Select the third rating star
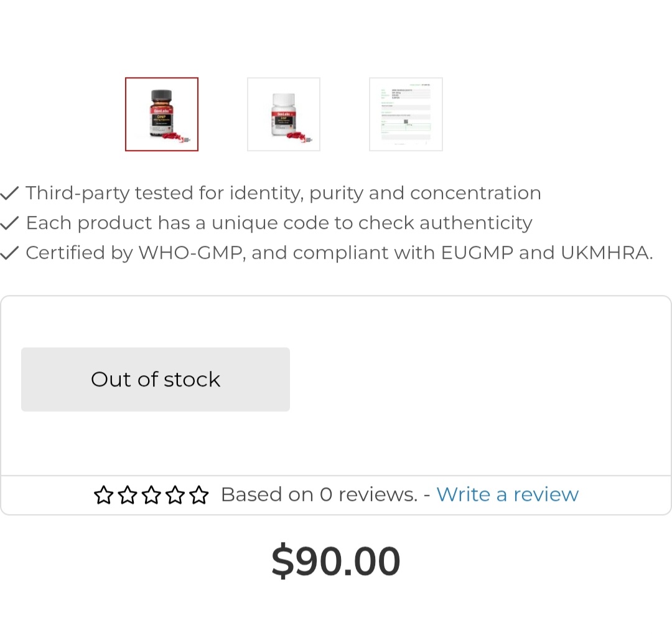 click(x=151, y=495)
